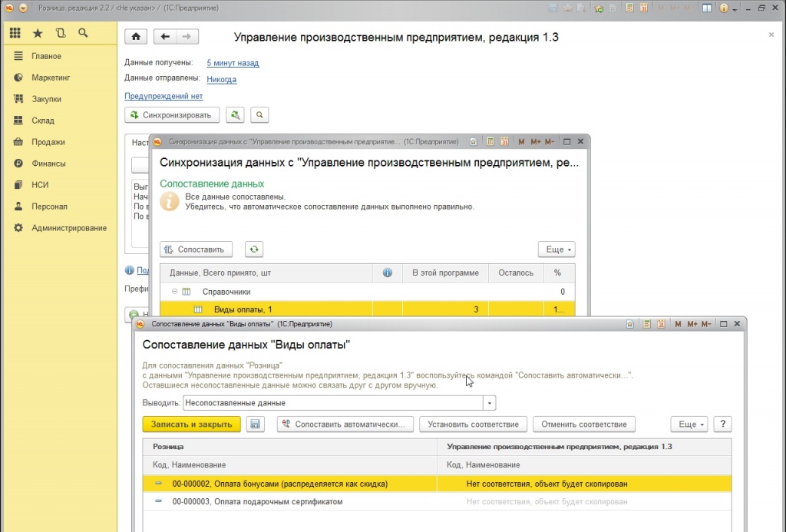
Task: Open the sections grid menu icon
Action: click(x=15, y=33)
